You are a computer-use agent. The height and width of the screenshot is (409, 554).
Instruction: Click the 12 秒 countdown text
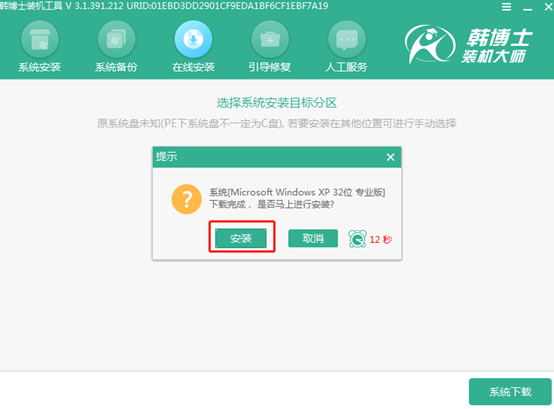[x=381, y=239]
